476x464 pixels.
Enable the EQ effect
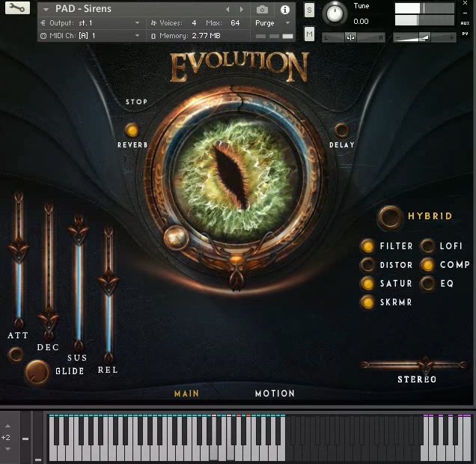[x=428, y=284]
